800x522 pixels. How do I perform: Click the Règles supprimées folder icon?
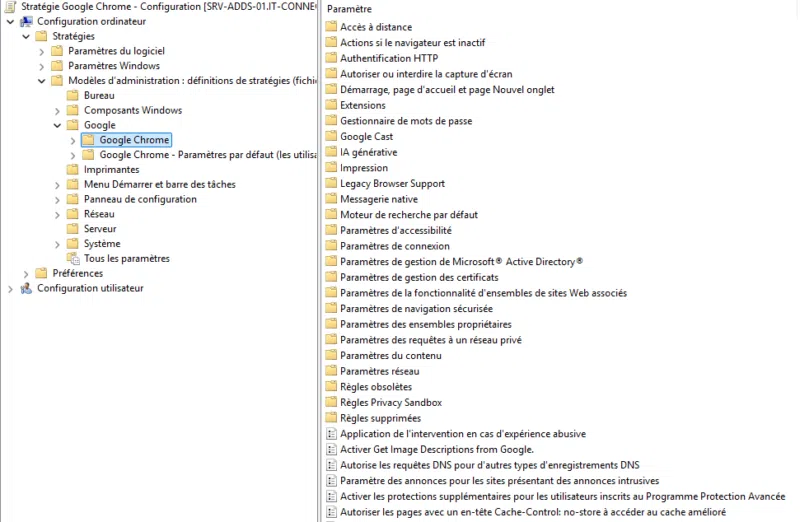pyautogui.click(x=332, y=418)
